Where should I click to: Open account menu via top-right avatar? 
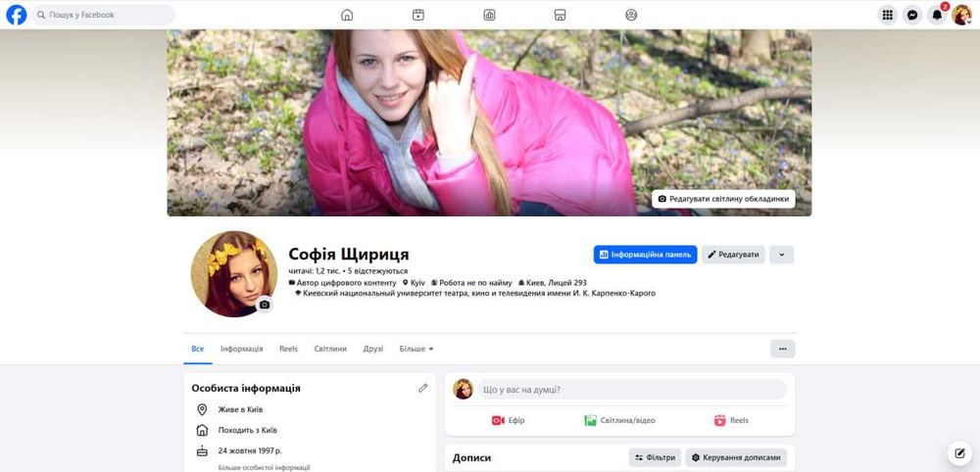tap(962, 15)
